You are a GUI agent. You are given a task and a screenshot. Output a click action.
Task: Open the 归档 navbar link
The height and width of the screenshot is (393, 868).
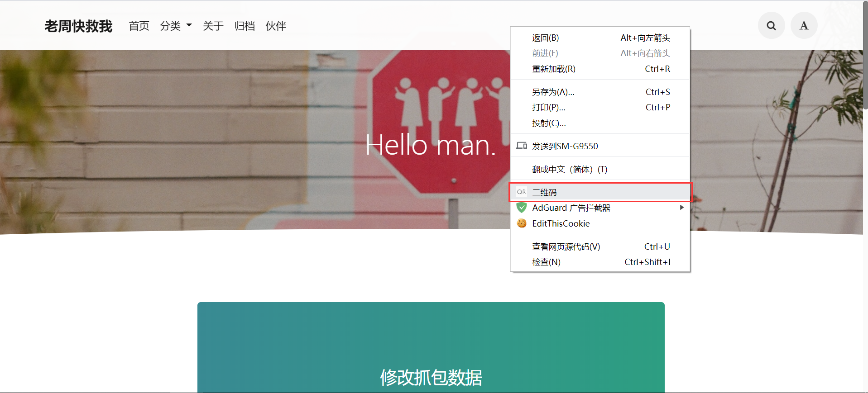(245, 26)
